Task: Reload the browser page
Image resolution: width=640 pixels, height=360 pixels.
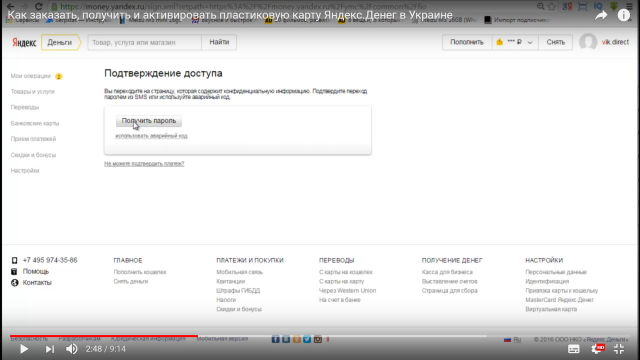Action: click(38, 6)
